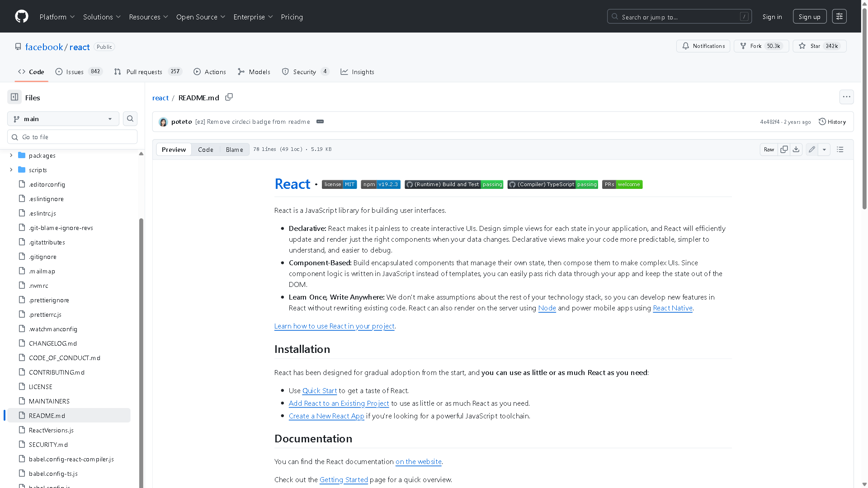Download the raw README file
The image size is (868, 488).
(x=796, y=149)
